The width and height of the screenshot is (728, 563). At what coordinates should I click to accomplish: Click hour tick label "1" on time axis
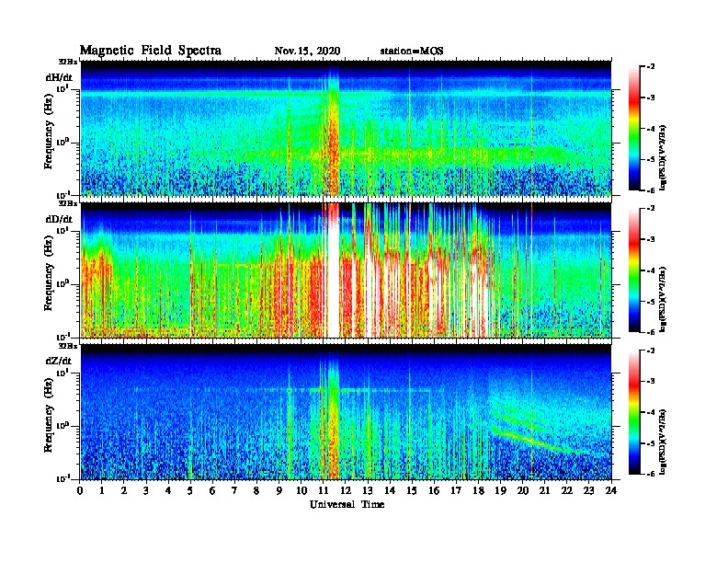click(x=102, y=490)
